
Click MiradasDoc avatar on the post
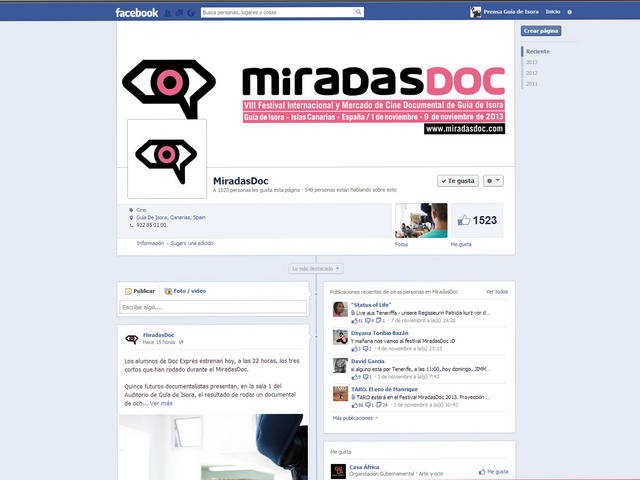point(130,339)
